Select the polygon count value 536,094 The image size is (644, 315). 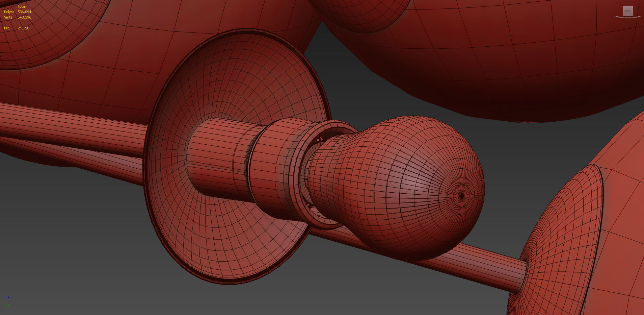point(24,12)
